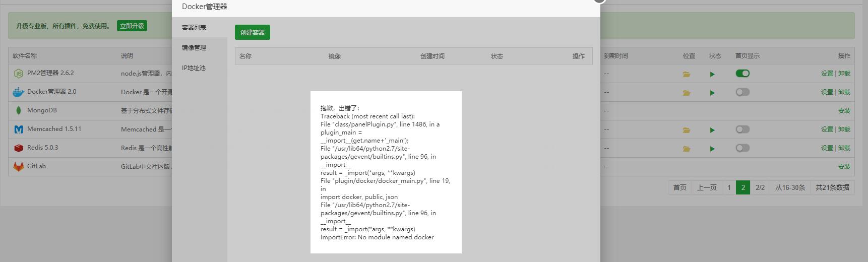Click 共21条数据 total count text

coord(833,187)
